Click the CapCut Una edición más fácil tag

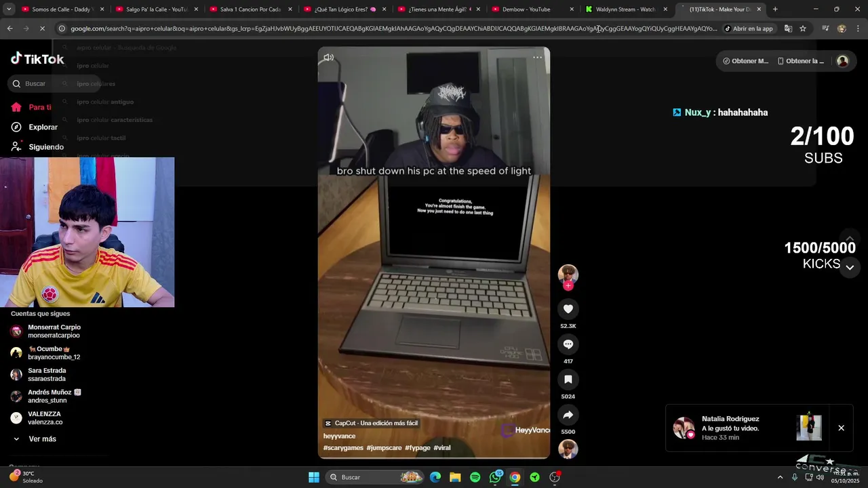coord(372,423)
